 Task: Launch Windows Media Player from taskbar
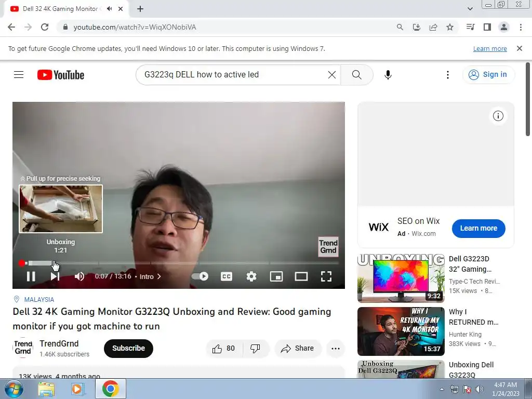click(x=78, y=389)
